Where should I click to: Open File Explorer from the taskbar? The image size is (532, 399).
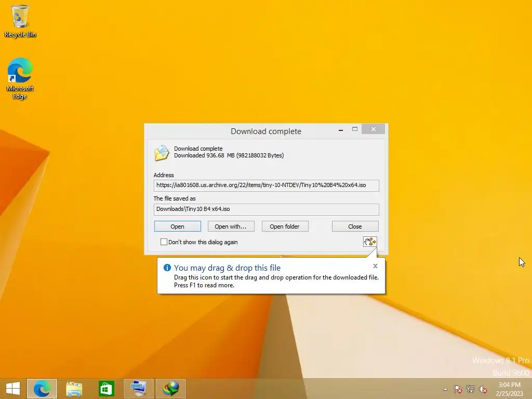click(x=74, y=389)
